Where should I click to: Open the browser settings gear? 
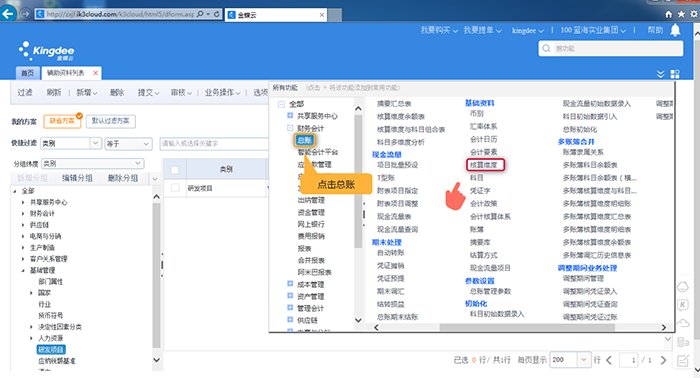[x=693, y=14]
